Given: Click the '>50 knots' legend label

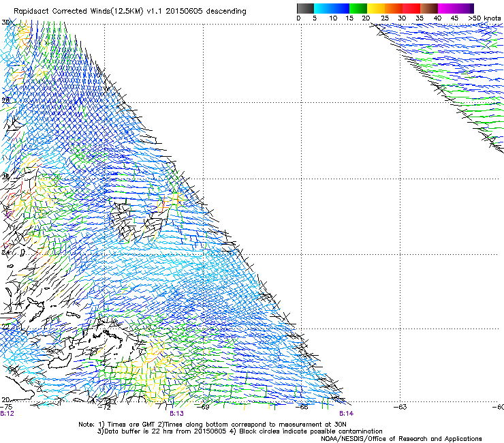Looking at the screenshot, I should (x=484, y=18).
